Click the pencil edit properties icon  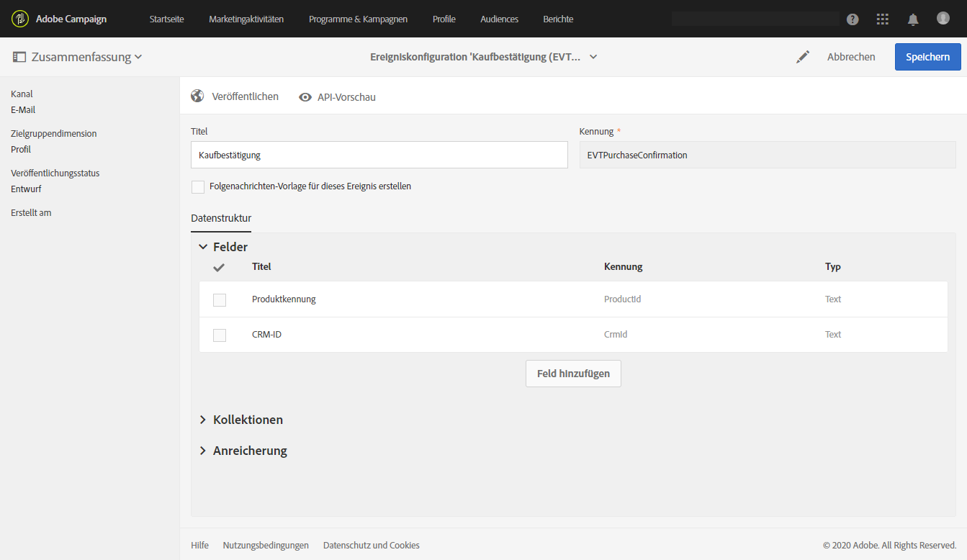[803, 57]
